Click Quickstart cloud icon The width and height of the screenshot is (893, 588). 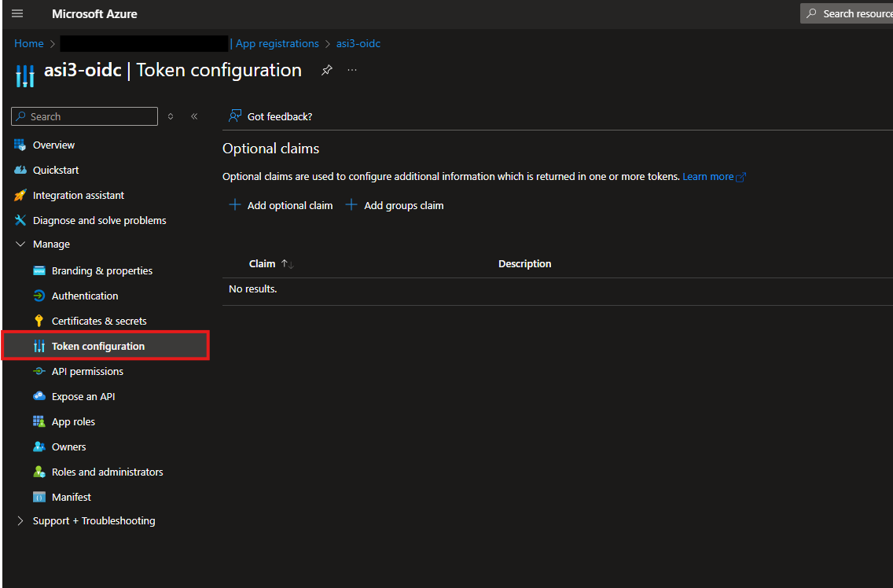click(x=20, y=170)
